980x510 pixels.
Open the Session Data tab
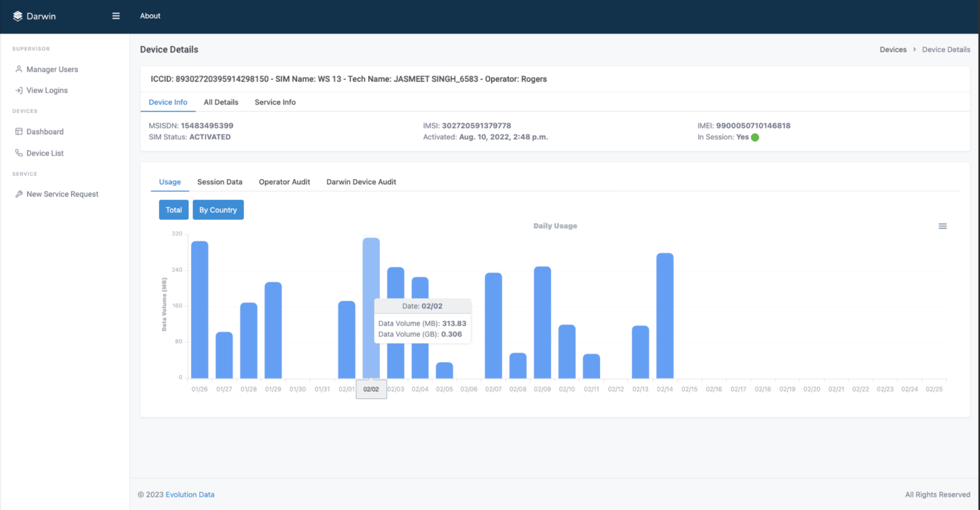(220, 182)
